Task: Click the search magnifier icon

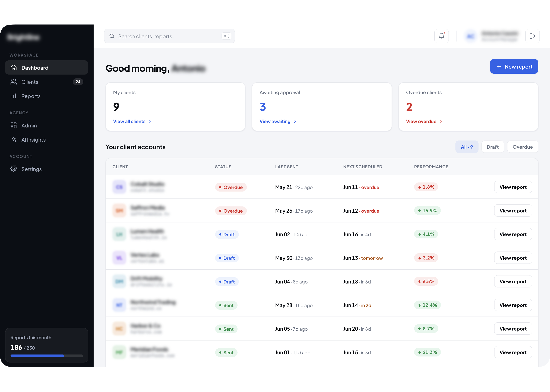Action: pos(112,36)
